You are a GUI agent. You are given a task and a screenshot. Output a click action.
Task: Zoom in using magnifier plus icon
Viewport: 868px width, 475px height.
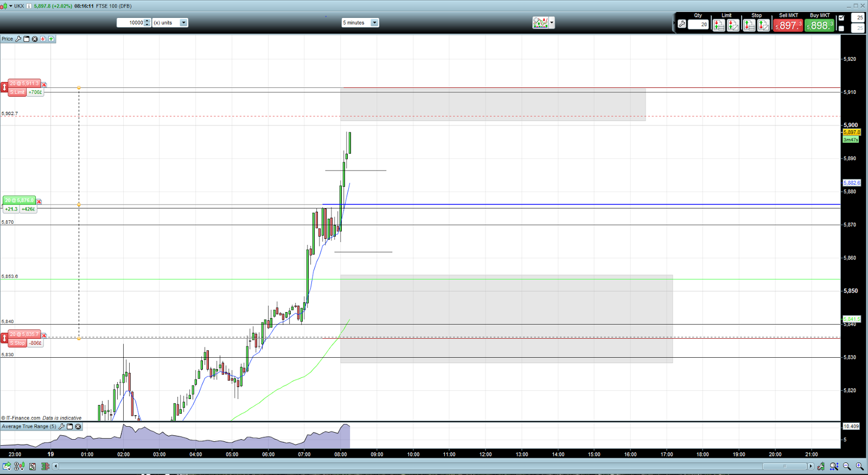point(860,466)
